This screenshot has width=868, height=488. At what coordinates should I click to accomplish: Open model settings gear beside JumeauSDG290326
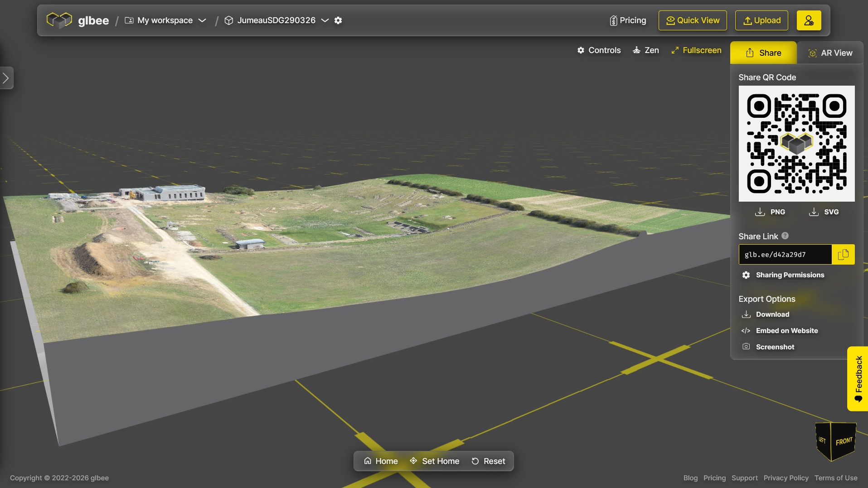coord(338,20)
